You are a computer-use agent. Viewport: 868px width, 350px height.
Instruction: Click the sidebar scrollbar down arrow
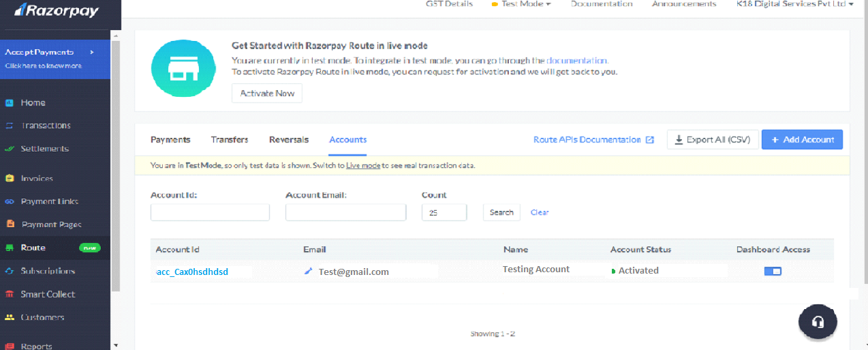(115, 345)
